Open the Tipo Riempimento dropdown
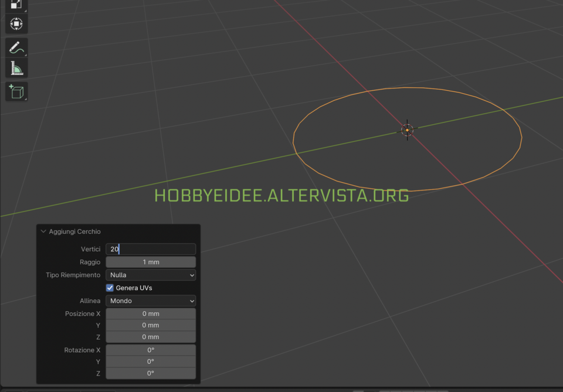The width and height of the screenshot is (563, 392). click(151, 275)
